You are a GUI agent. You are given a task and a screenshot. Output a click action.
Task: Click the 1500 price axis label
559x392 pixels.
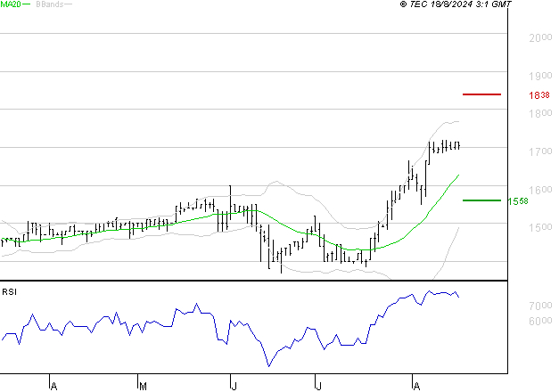540,227
